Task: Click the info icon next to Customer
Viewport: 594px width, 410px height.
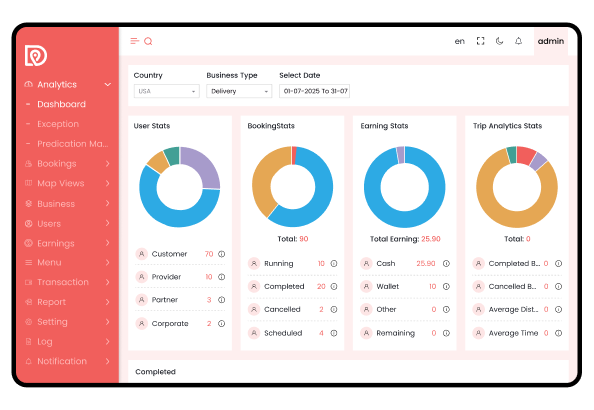Action: pos(222,254)
